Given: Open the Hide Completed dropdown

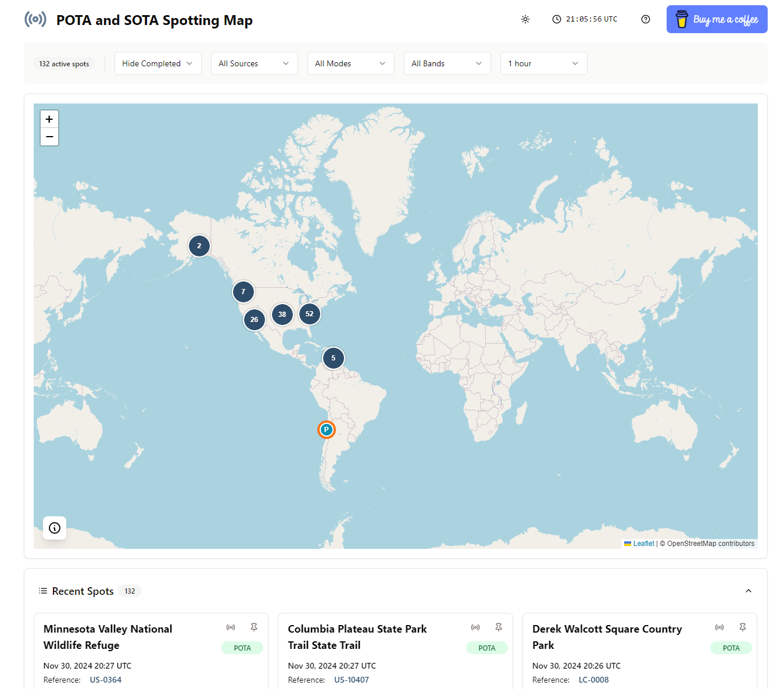Looking at the screenshot, I should pos(157,63).
